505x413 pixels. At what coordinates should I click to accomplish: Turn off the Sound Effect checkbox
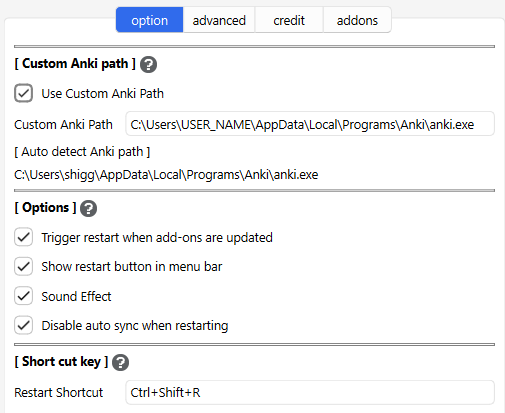point(23,296)
